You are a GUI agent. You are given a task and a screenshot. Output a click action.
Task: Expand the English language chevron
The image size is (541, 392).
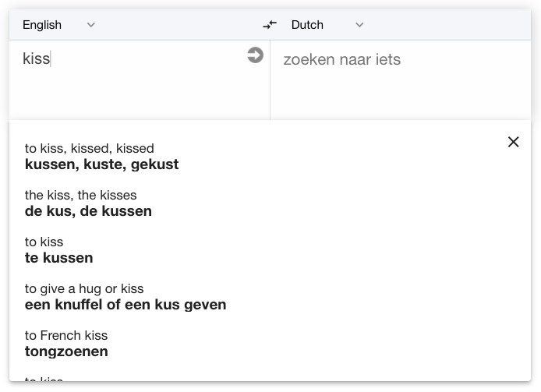tap(90, 25)
